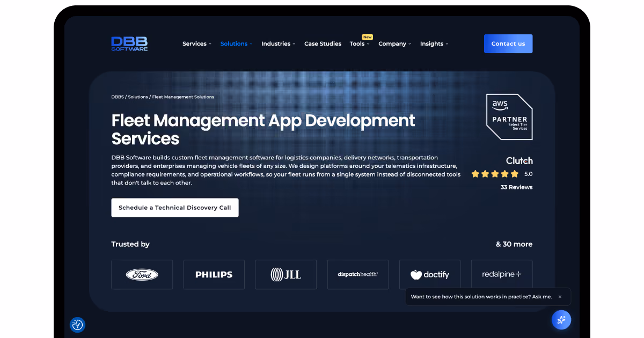Open Case Studies page
This screenshot has height=338, width=644.
pos(323,44)
